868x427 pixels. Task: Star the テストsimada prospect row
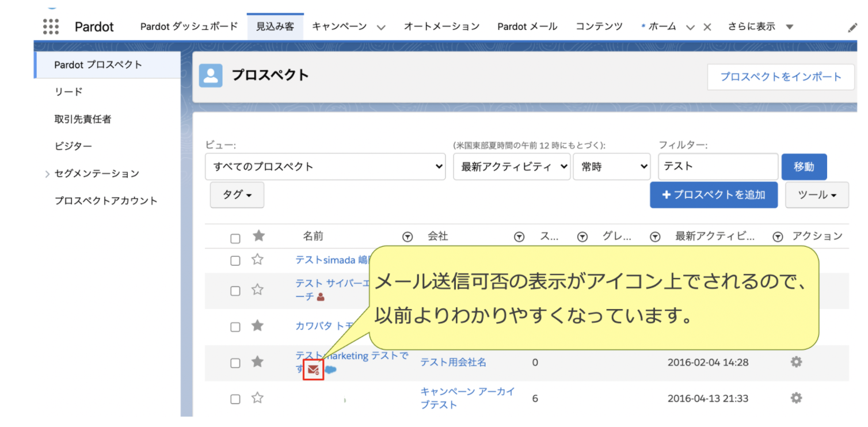point(257,260)
